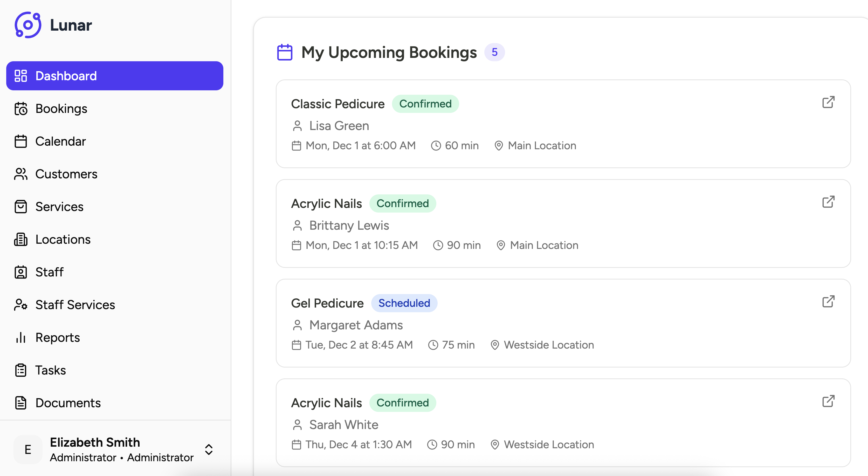Select the Services bag icon

(21, 206)
